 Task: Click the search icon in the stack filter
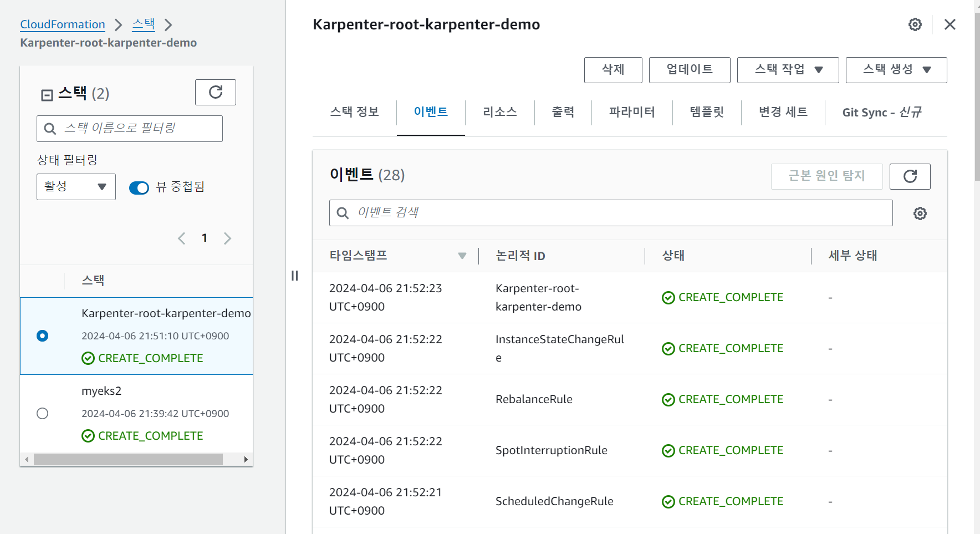pos(50,129)
